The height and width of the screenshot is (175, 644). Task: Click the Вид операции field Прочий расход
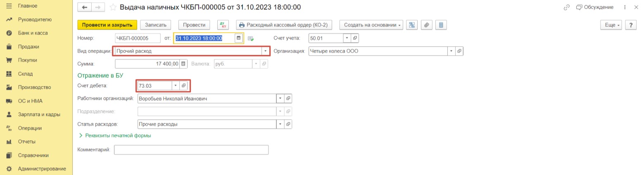188,51
